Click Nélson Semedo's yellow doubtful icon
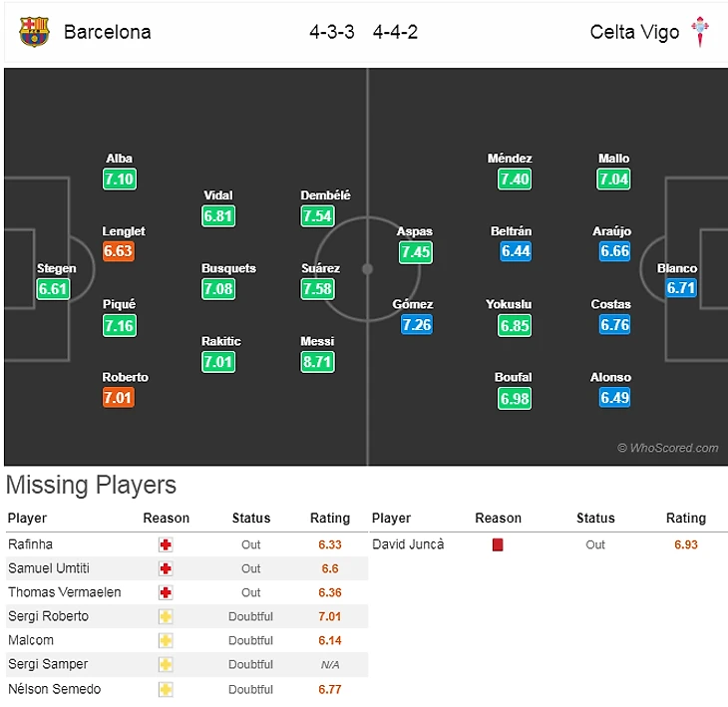 (x=166, y=689)
